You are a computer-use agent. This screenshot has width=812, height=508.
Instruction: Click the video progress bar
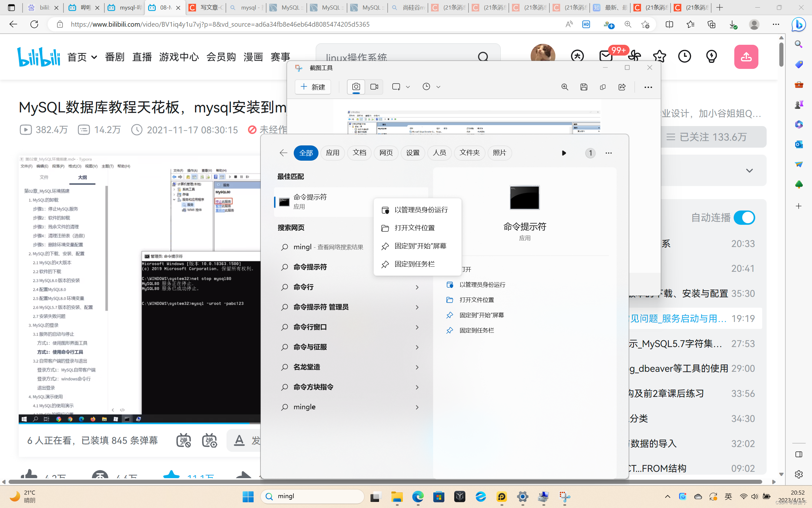139,423
